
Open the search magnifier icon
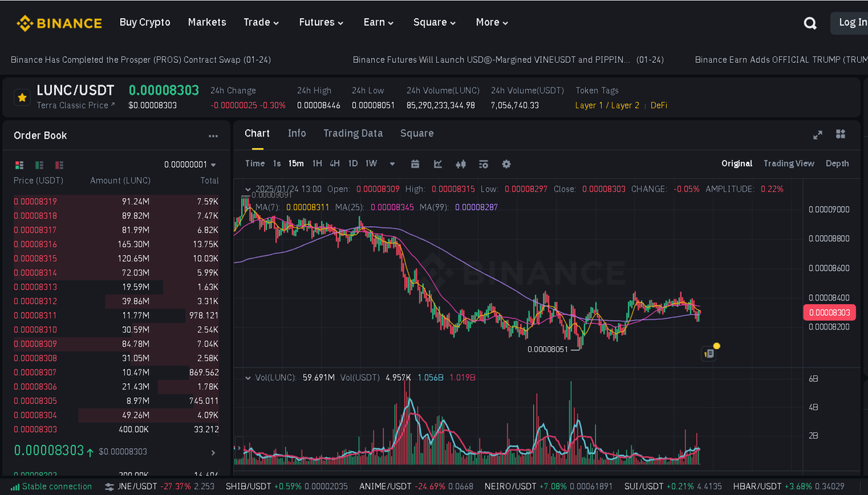810,23
